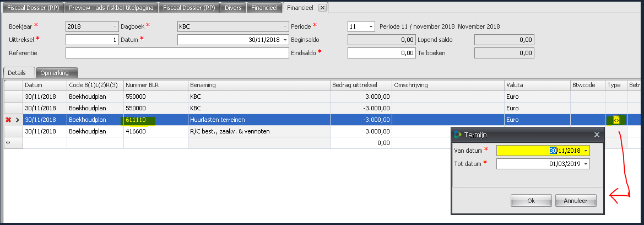The width and height of the screenshot is (644, 225).
Task: Click the yellow Type icon in selected row
Action: point(616,120)
